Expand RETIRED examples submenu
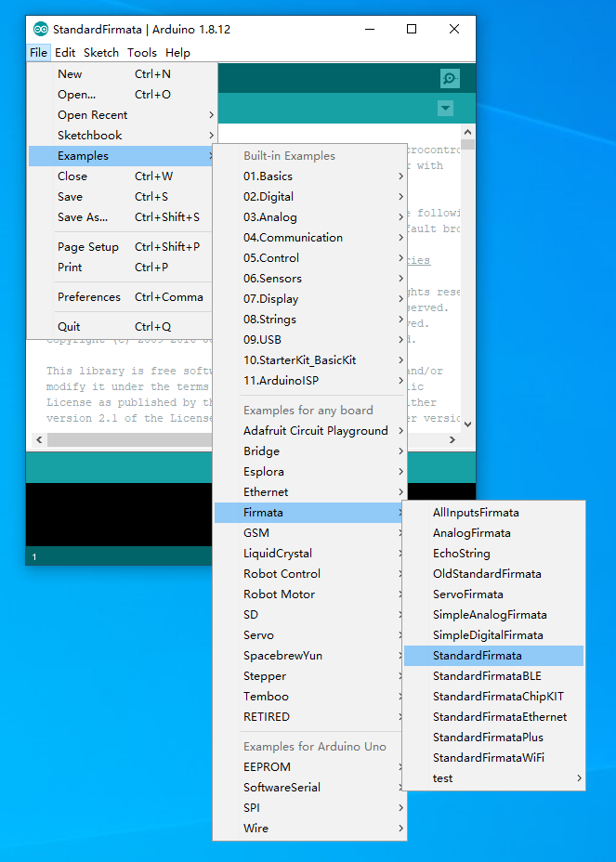Image resolution: width=616 pixels, height=862 pixels. point(309,717)
